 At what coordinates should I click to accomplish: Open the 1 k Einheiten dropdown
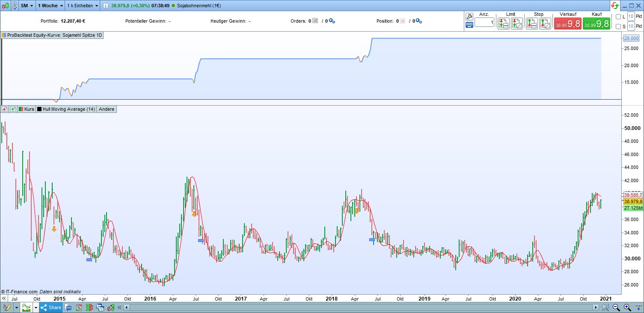83,6
